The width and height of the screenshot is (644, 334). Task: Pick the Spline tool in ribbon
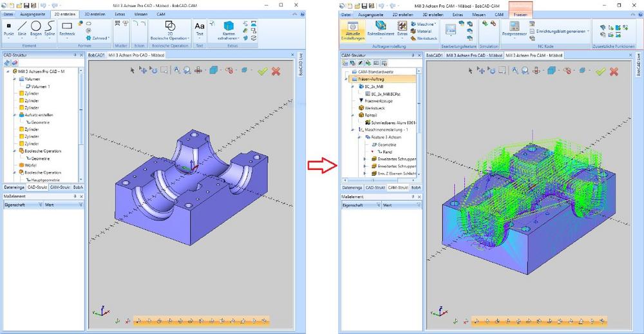point(49,30)
